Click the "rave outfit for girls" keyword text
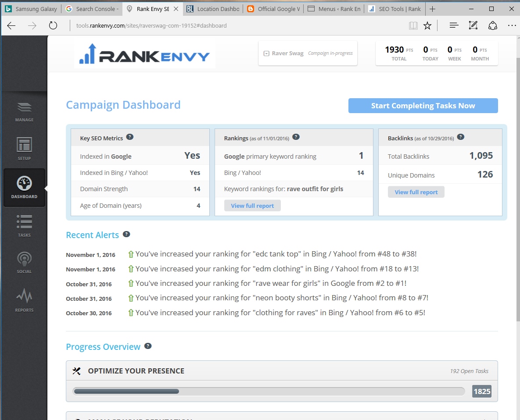The height and width of the screenshot is (420, 520). [315, 189]
